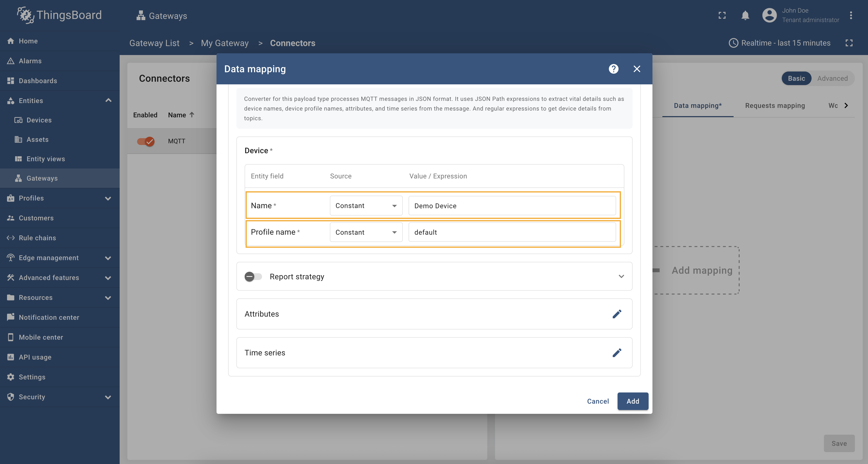Click the Add button
The height and width of the screenshot is (464, 868).
pyautogui.click(x=632, y=401)
